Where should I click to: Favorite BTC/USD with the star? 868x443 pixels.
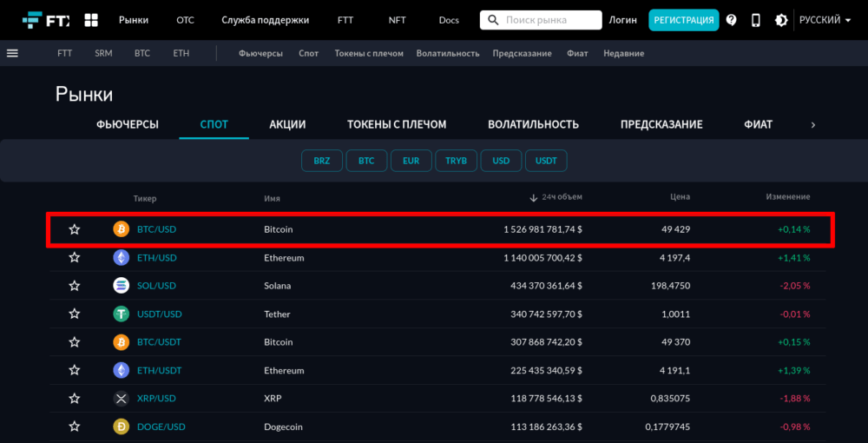click(x=75, y=229)
